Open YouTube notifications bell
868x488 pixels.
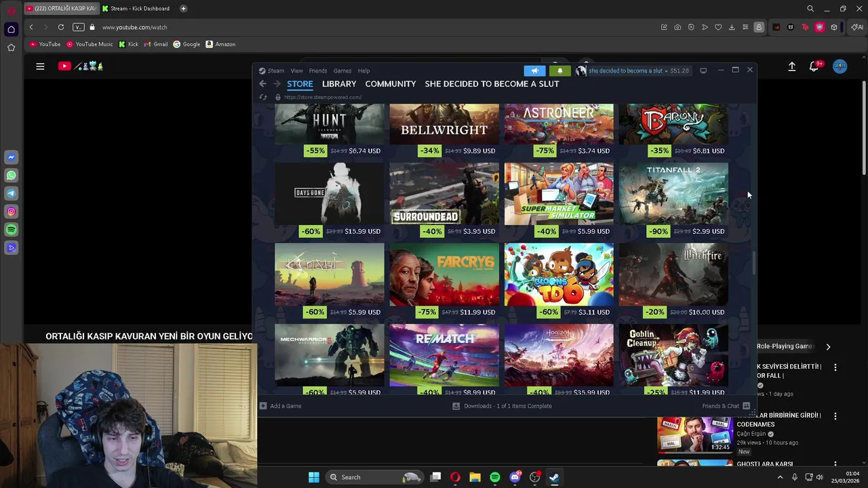[x=814, y=66]
